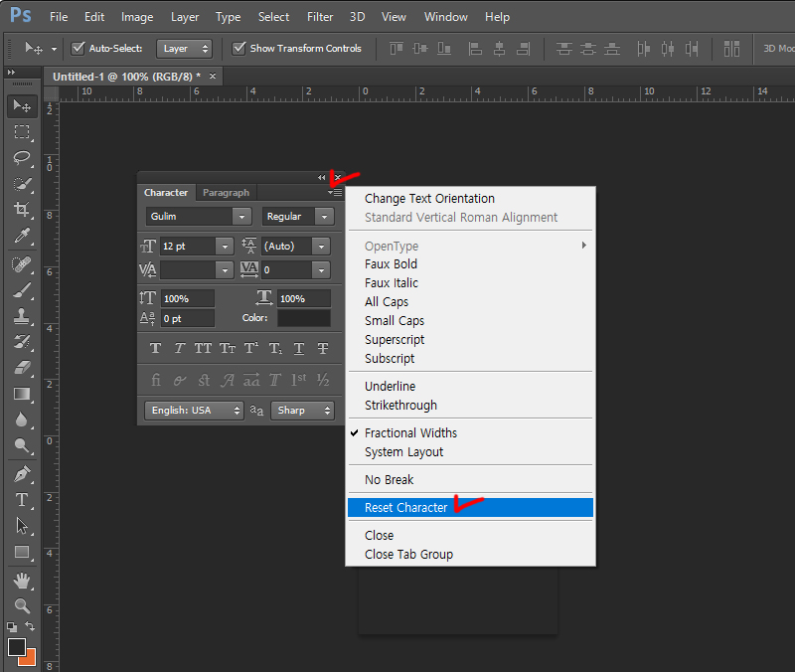This screenshot has width=795, height=672.
Task: Select the Dodge tool
Action: pyautogui.click(x=22, y=445)
